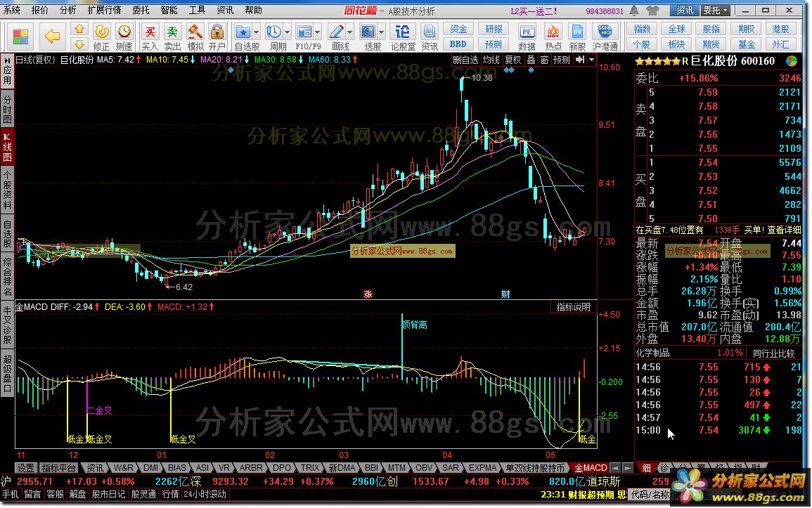Screen dimensions: 812x508
Task: Open the 开户 account padlock icon
Action: click(x=217, y=37)
